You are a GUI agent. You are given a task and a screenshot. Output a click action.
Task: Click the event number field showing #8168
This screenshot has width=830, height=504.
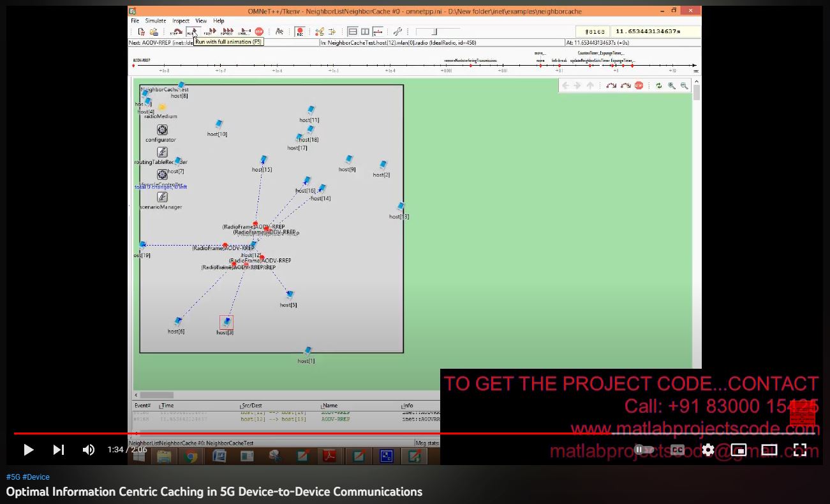click(592, 32)
